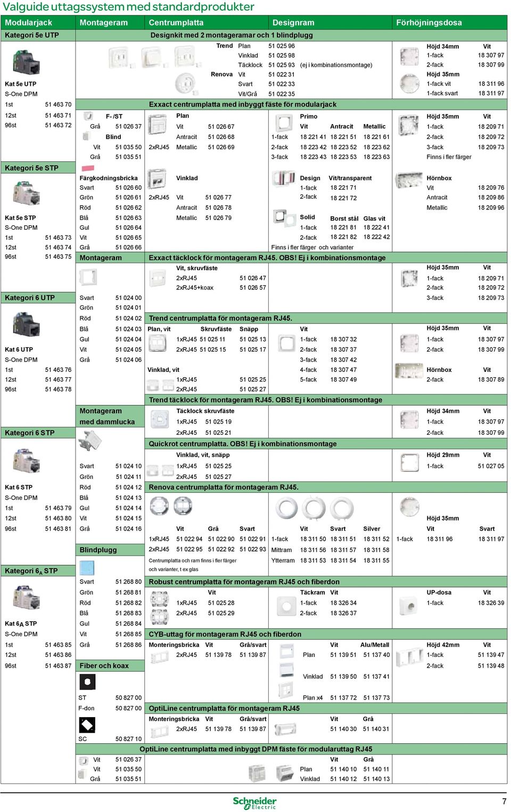The height and width of the screenshot is (812, 511).
Task: Click article number 51 024 00
Action: [x=128, y=298]
